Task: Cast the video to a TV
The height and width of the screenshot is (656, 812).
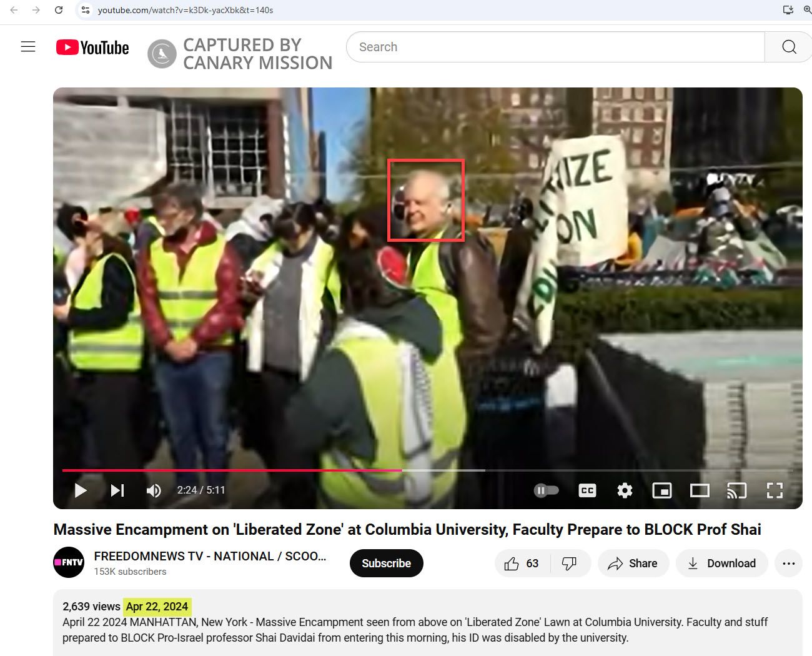Action: [737, 490]
